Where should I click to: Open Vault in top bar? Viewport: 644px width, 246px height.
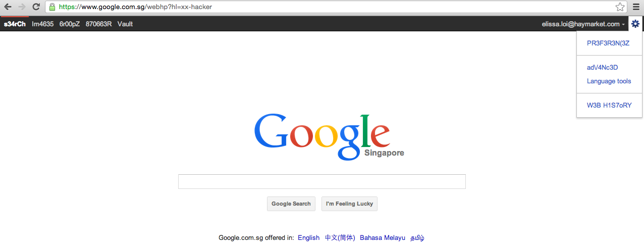(125, 24)
